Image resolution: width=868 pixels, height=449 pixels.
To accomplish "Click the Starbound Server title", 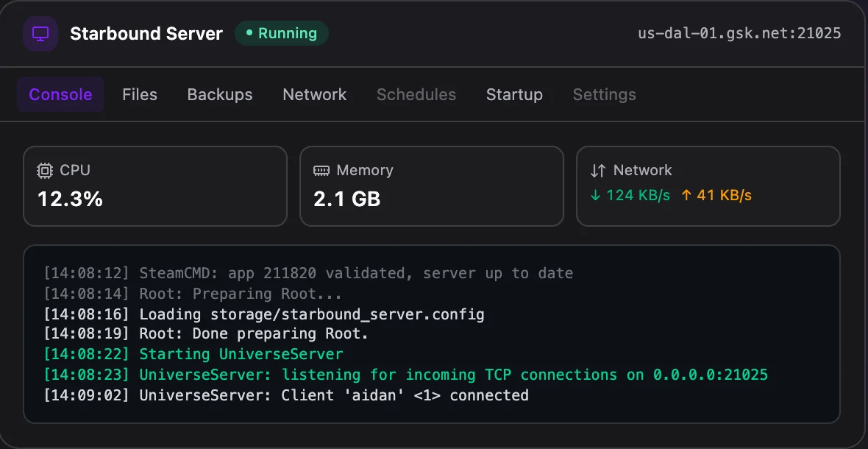I will [x=146, y=34].
